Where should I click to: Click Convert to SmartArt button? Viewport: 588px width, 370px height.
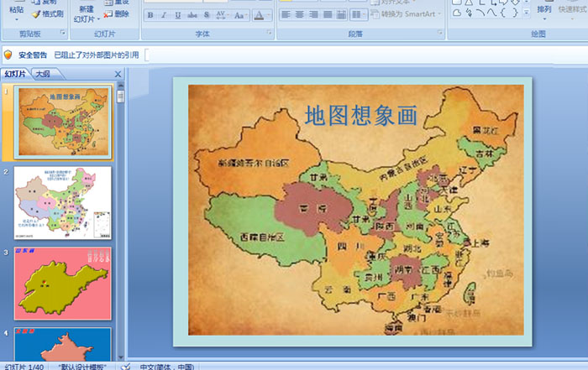(406, 14)
